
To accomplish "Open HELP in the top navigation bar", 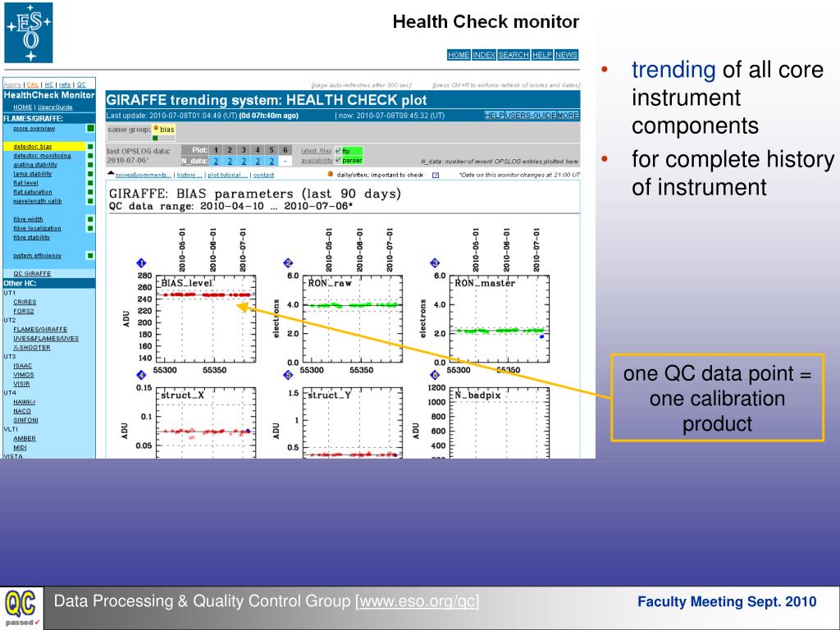I will (x=541, y=55).
